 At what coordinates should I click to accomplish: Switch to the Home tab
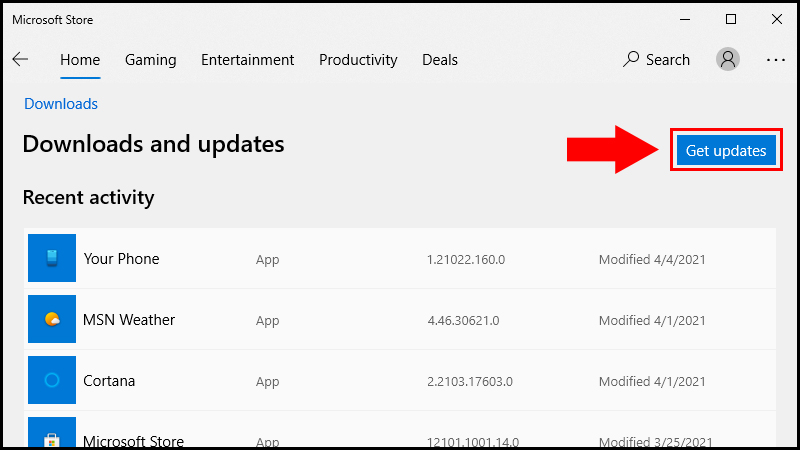(x=80, y=60)
